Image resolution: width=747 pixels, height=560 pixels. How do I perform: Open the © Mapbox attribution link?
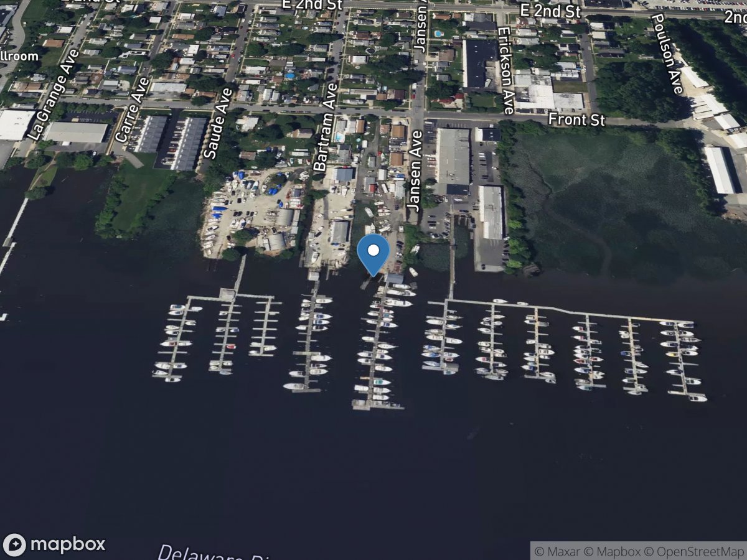click(x=614, y=551)
